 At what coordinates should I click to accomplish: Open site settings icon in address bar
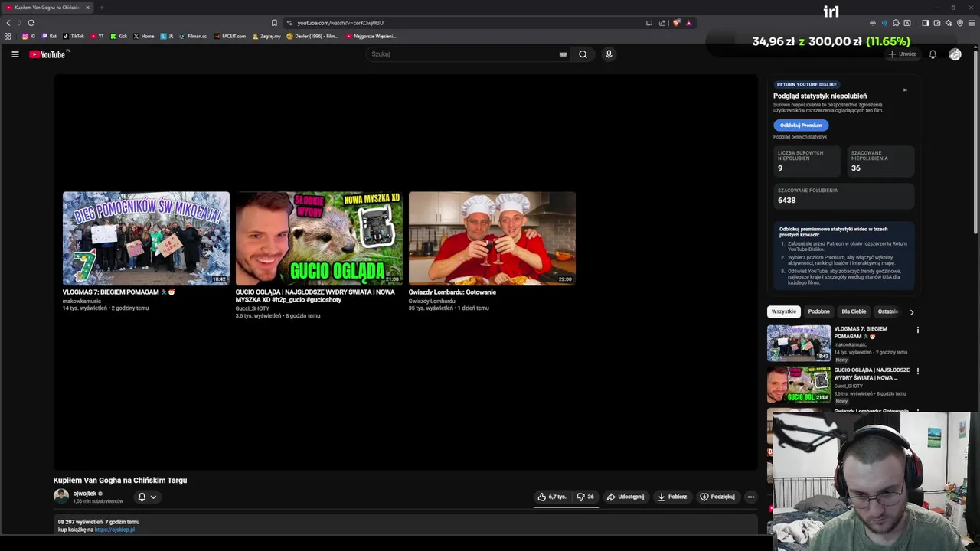(289, 23)
